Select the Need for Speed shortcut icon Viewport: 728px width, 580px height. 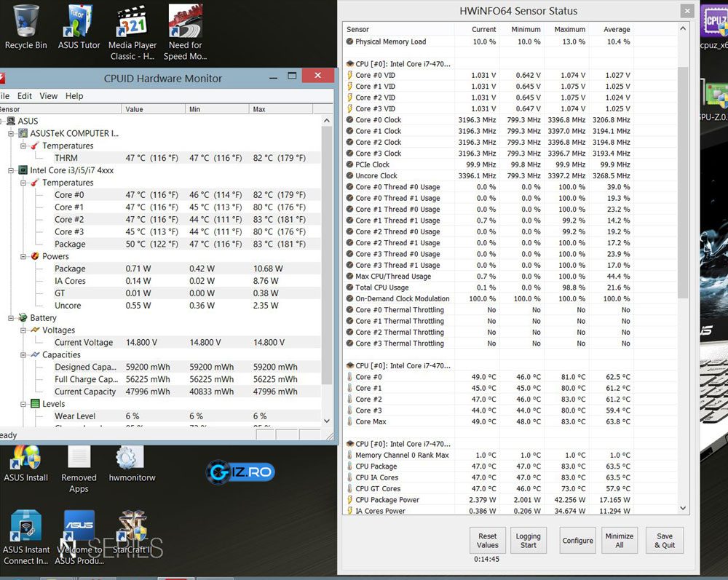pyautogui.click(x=185, y=33)
